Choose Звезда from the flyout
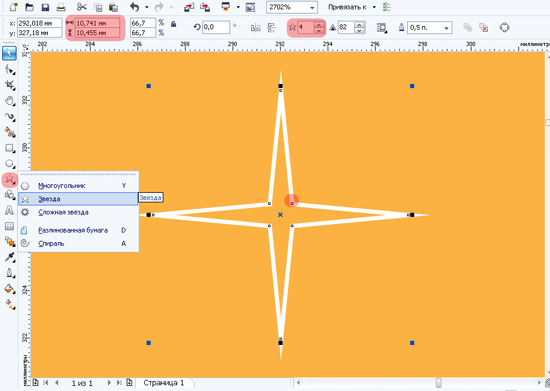The image size is (550, 391). tap(79, 199)
